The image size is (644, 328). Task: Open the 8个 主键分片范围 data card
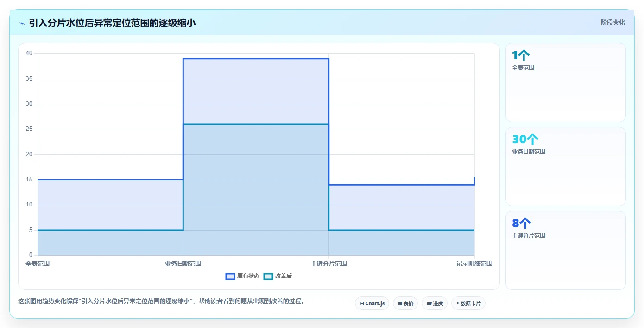point(565,250)
